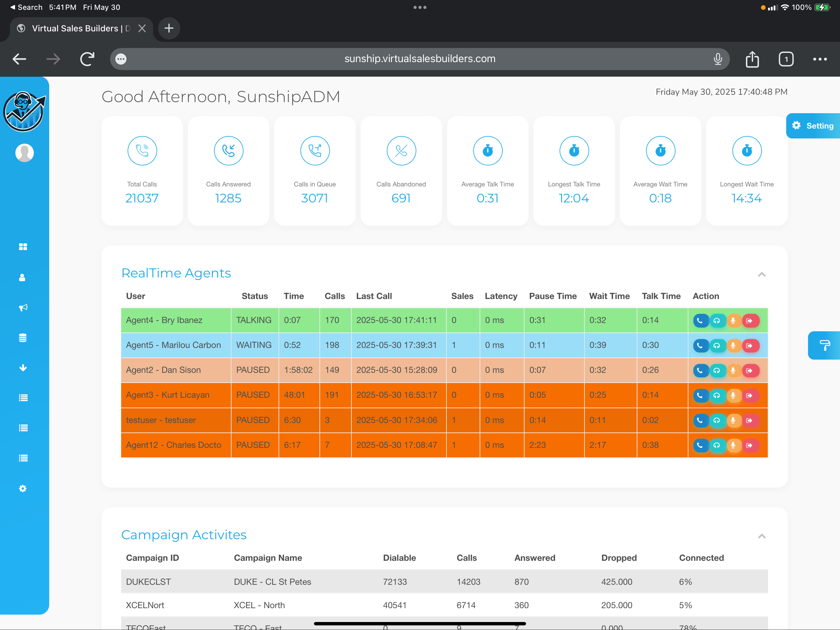Open the gear settings icon in sidebar
Image resolution: width=840 pixels, height=630 pixels.
(x=23, y=488)
